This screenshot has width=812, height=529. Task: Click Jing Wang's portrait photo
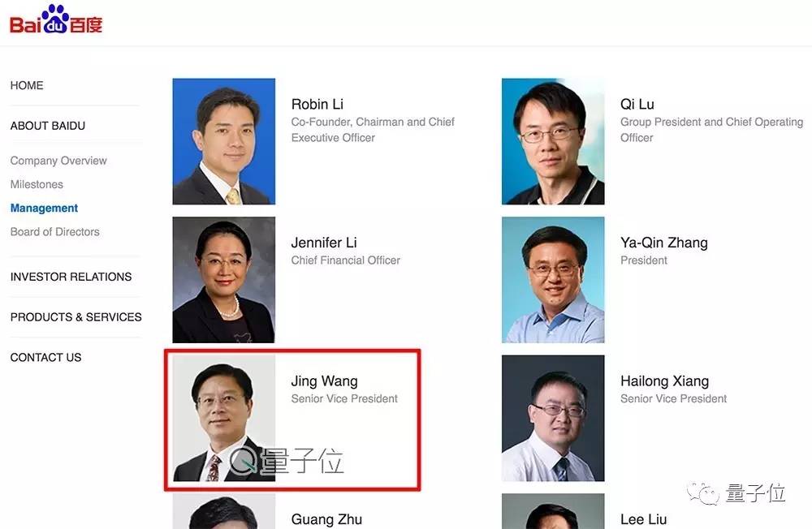pos(224,418)
